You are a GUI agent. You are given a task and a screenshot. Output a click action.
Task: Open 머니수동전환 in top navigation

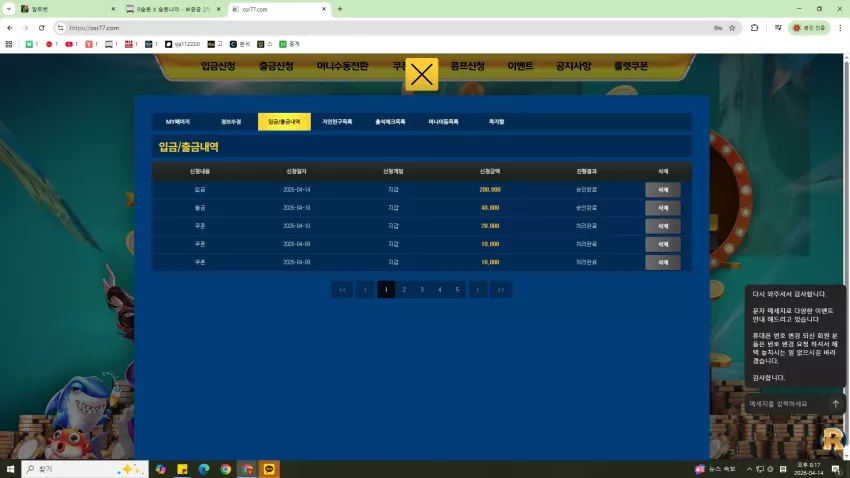pos(343,66)
